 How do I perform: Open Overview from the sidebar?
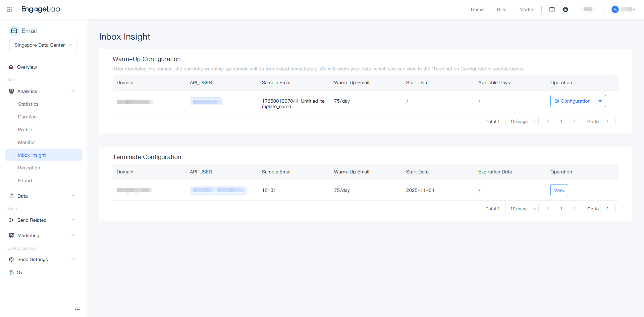(27, 67)
